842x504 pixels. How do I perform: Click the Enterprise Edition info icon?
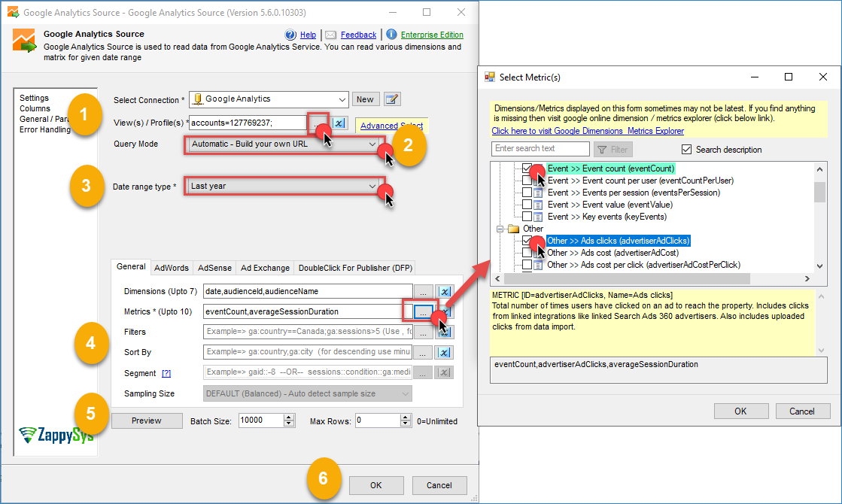(x=391, y=35)
